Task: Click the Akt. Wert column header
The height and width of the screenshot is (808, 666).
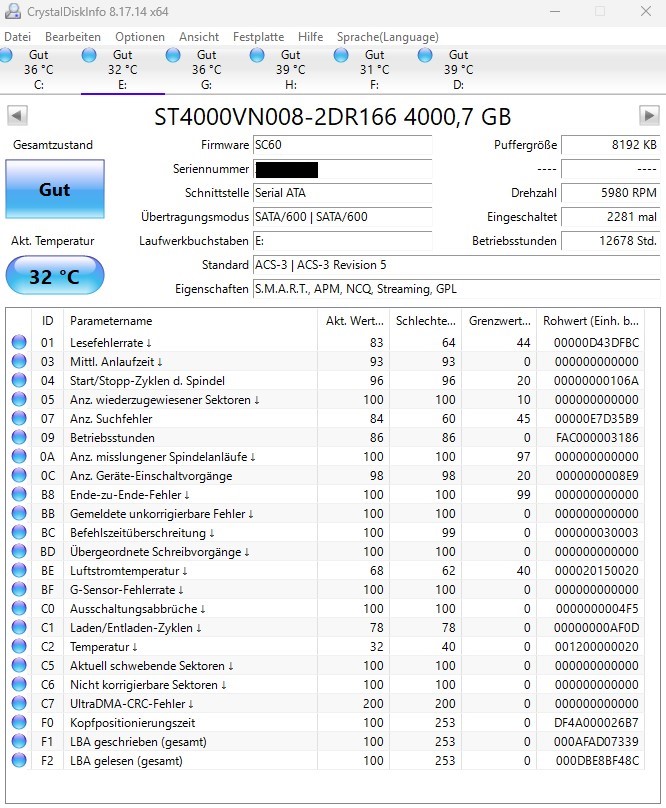Action: [354, 321]
